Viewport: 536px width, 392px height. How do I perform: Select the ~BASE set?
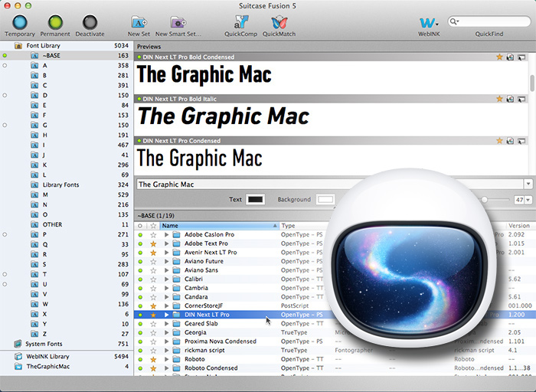coord(67,55)
